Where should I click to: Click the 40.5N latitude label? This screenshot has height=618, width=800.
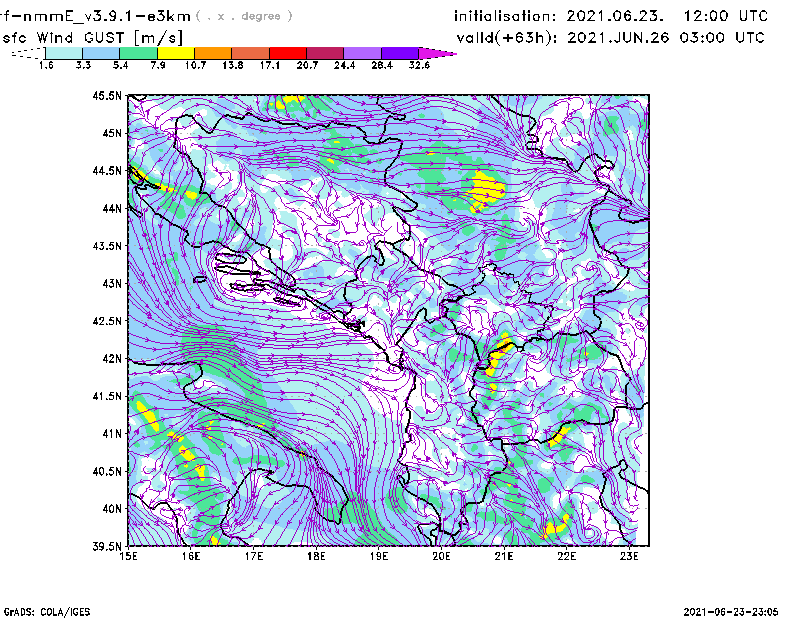tap(107, 472)
